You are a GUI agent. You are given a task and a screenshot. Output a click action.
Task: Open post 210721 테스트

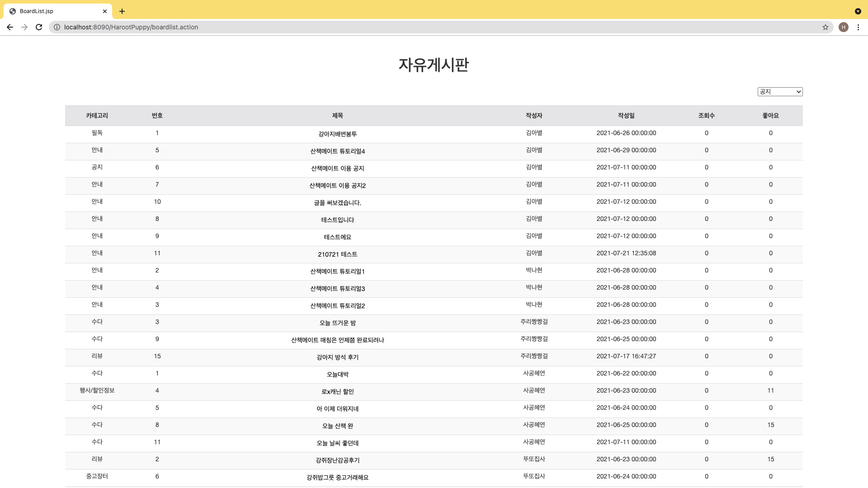(x=337, y=254)
